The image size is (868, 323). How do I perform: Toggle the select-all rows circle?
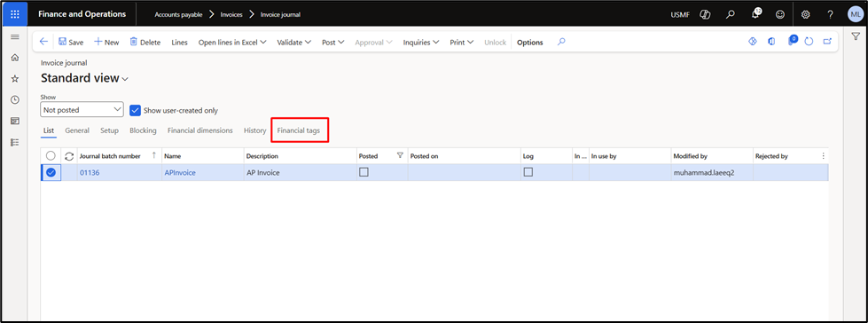[51, 156]
